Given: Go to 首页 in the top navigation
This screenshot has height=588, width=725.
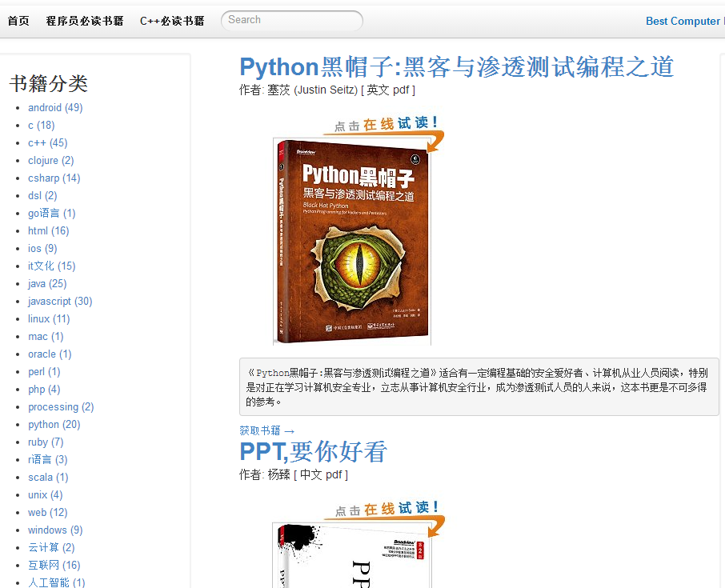Looking at the screenshot, I should 18,21.
